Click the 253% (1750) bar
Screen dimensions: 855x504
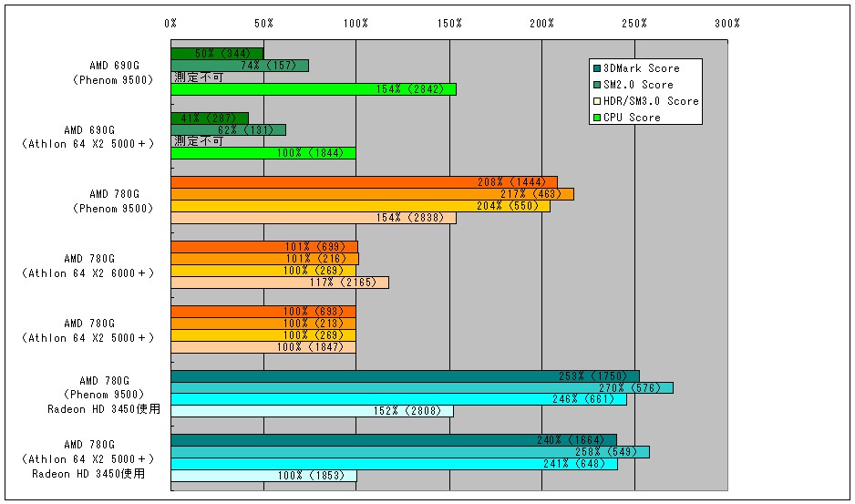point(405,376)
